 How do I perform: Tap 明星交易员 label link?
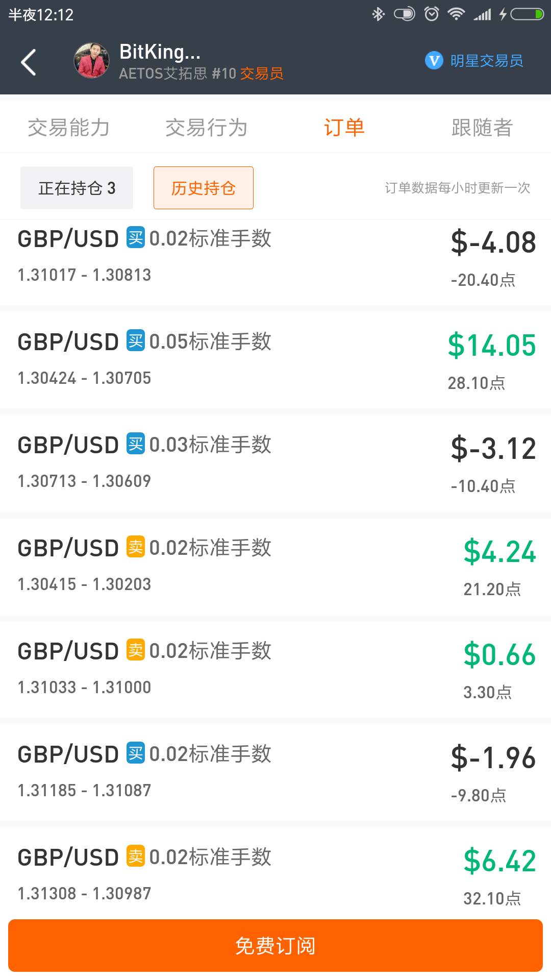tap(487, 61)
